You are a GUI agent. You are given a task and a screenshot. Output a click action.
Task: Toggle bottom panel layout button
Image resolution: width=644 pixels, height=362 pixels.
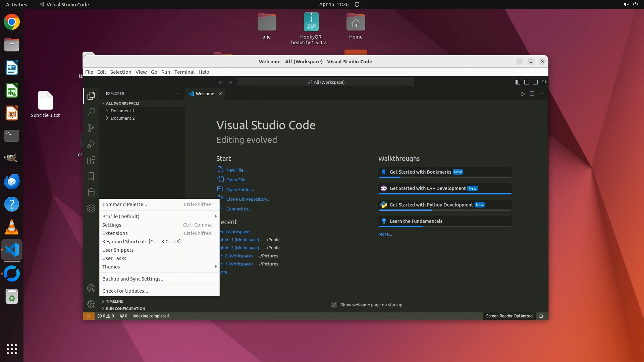tap(527, 82)
